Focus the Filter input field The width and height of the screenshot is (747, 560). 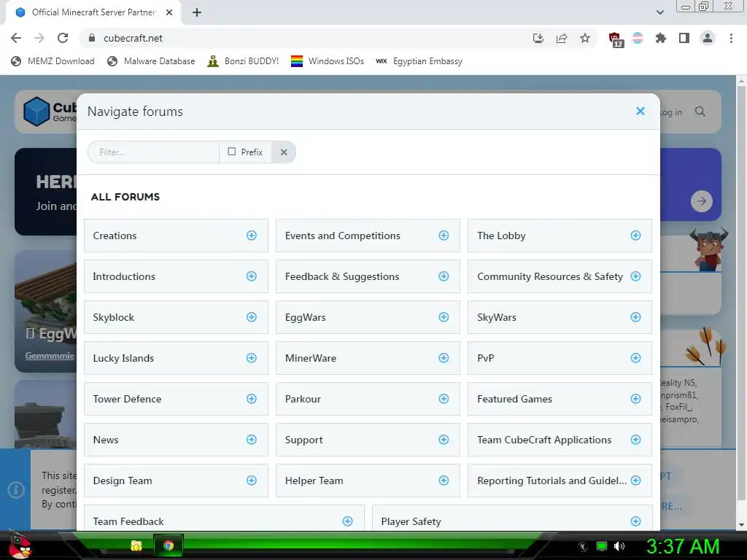(153, 152)
